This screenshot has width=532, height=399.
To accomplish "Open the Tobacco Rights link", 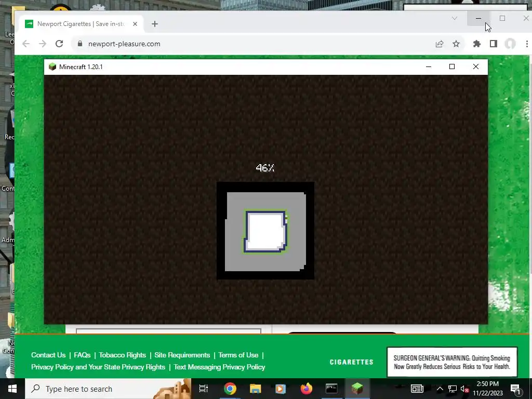I will pos(123,355).
